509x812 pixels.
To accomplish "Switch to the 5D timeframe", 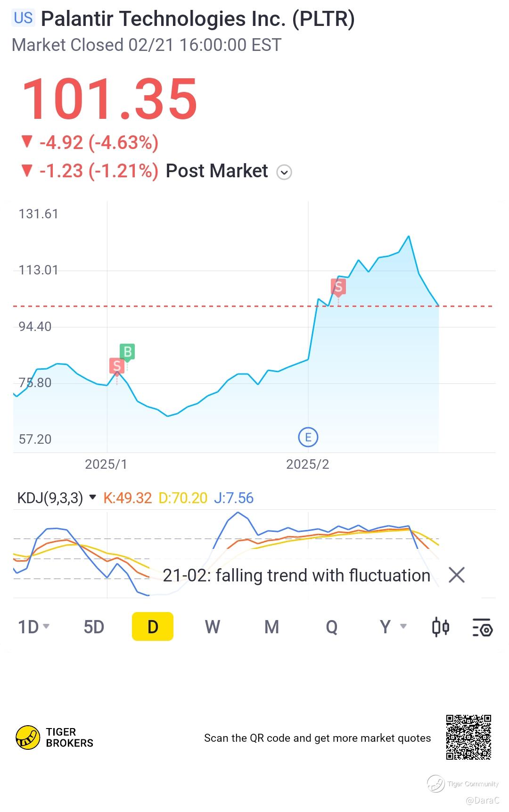I will point(94,627).
